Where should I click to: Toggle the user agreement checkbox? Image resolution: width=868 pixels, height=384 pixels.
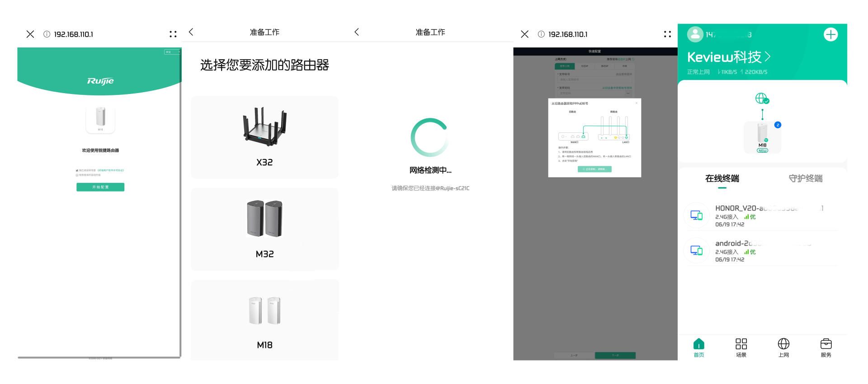click(x=77, y=170)
